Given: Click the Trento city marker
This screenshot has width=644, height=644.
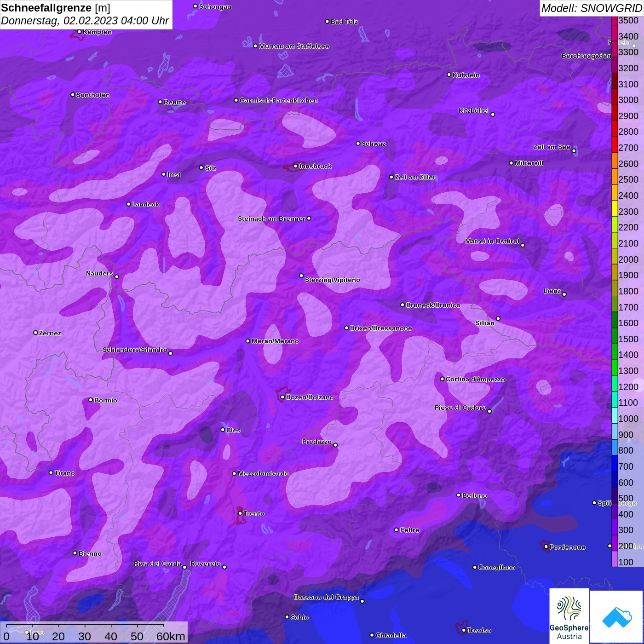Looking at the screenshot, I should point(240,513).
